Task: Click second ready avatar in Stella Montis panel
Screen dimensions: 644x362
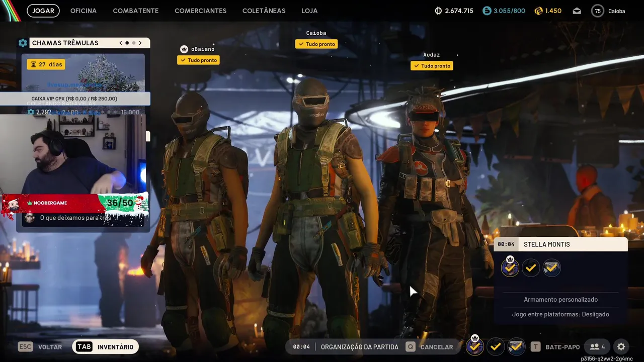Action: click(531, 268)
